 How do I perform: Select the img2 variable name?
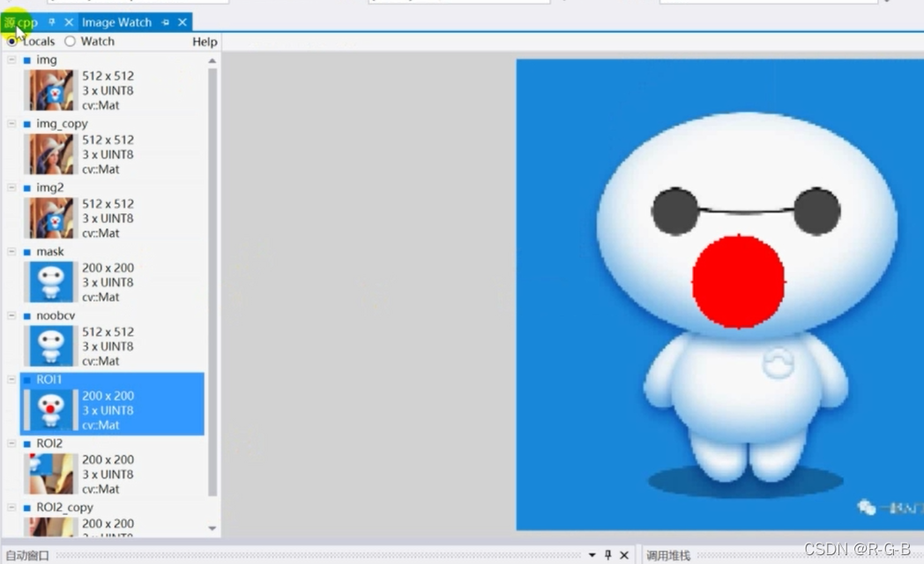(50, 187)
